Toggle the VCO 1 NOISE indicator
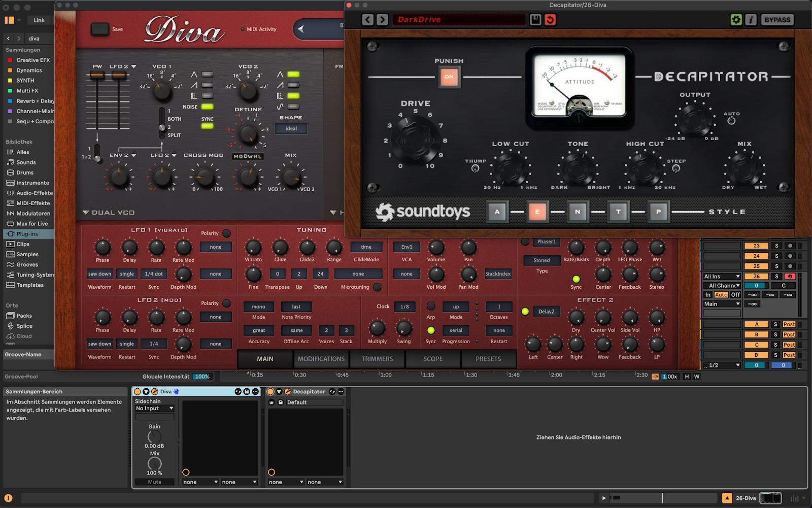The height and width of the screenshot is (508, 812). [x=207, y=107]
